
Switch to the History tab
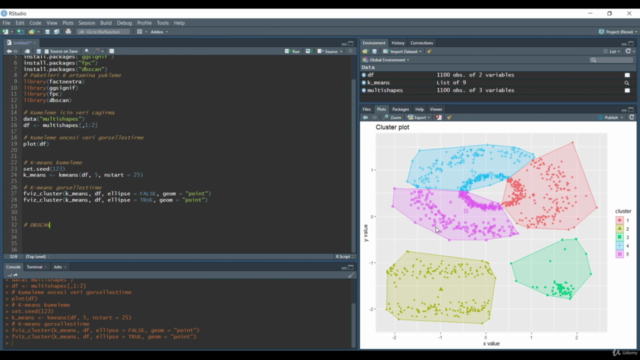click(x=398, y=43)
